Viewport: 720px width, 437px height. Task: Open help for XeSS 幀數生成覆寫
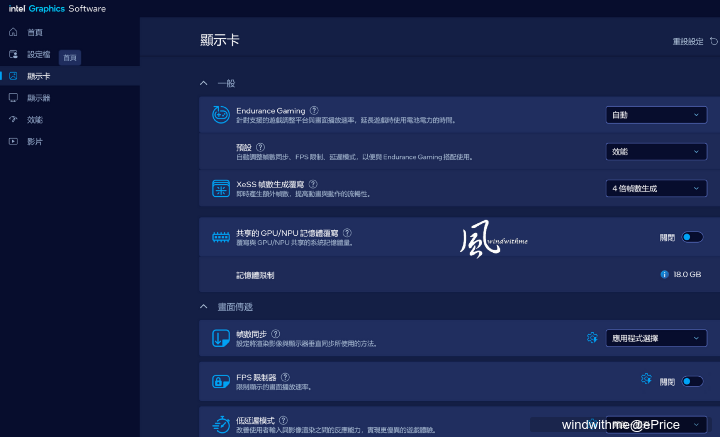click(313, 184)
